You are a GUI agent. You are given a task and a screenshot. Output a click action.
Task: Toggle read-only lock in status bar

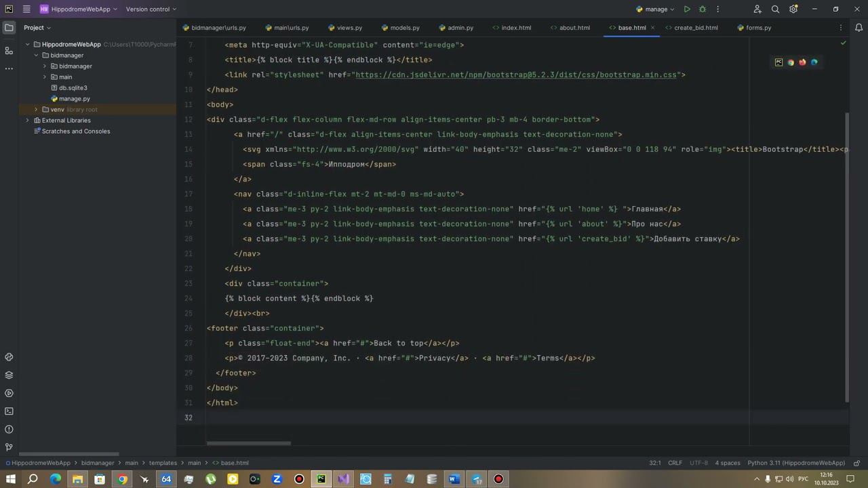click(858, 463)
